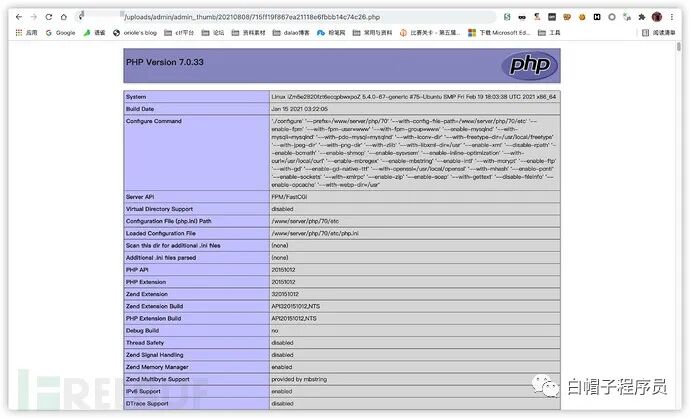Viewport: 690px width, 418px height.
Task: Open the Google bookmark
Action: [61, 33]
